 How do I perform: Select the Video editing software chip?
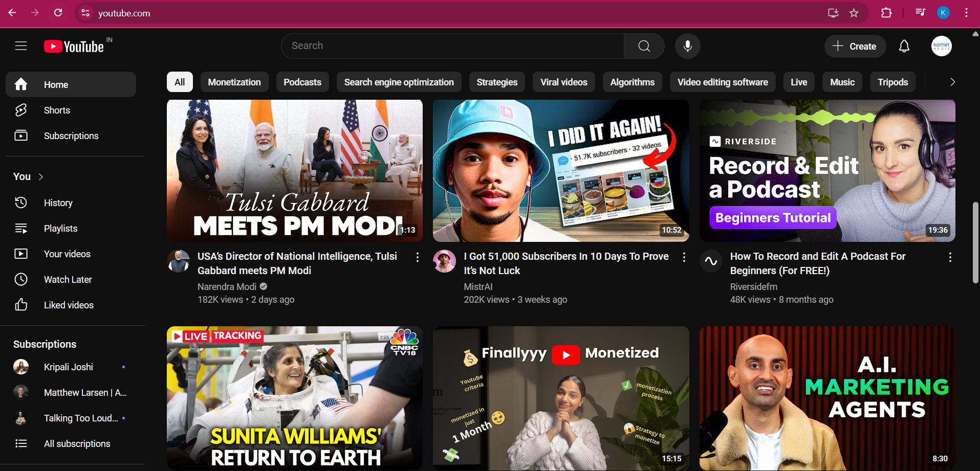(723, 82)
